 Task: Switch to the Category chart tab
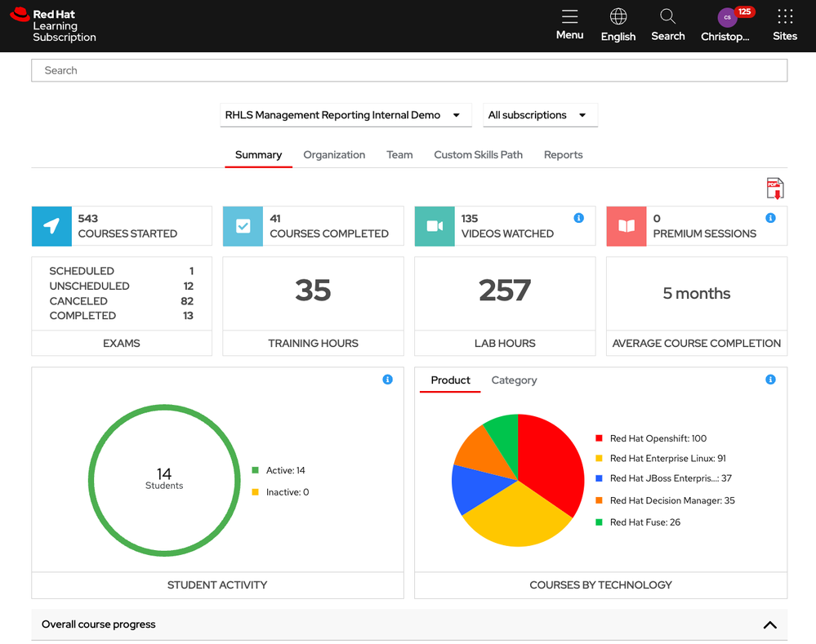click(x=514, y=380)
